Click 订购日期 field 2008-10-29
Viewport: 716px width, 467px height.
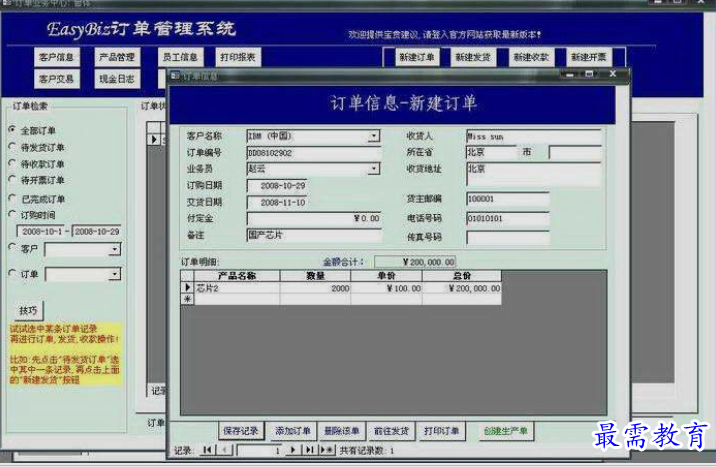(x=277, y=186)
